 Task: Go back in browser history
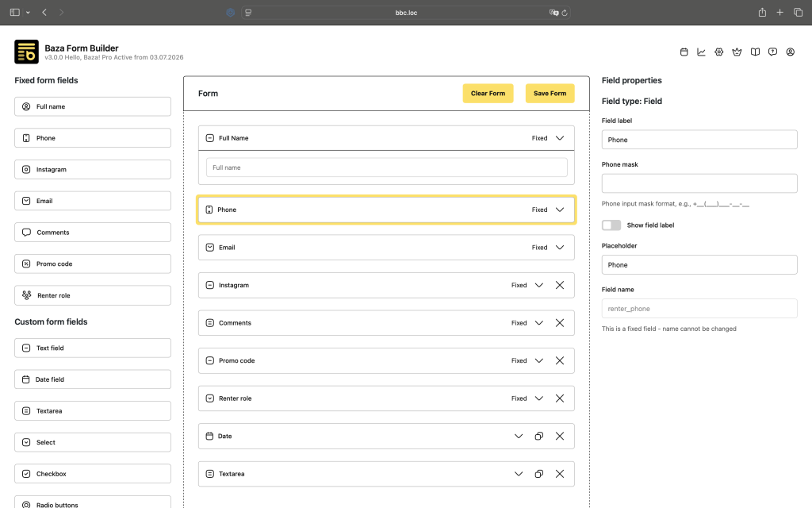44,13
